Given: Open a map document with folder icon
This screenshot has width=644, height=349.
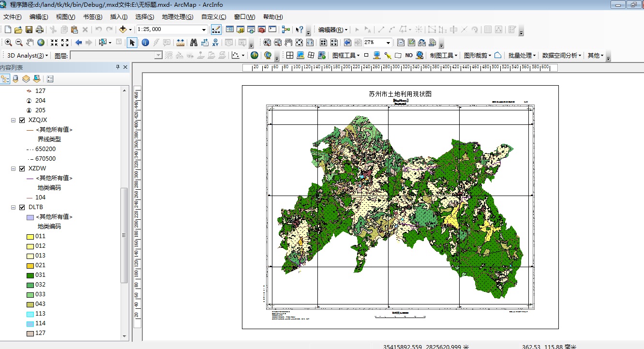Looking at the screenshot, I should tap(18, 30).
